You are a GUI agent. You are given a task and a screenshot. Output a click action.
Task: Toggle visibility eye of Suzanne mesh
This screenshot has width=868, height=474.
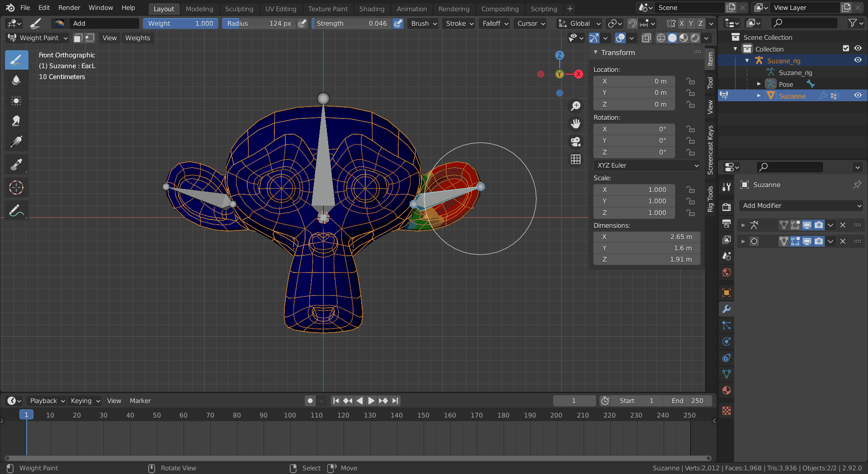pos(858,95)
